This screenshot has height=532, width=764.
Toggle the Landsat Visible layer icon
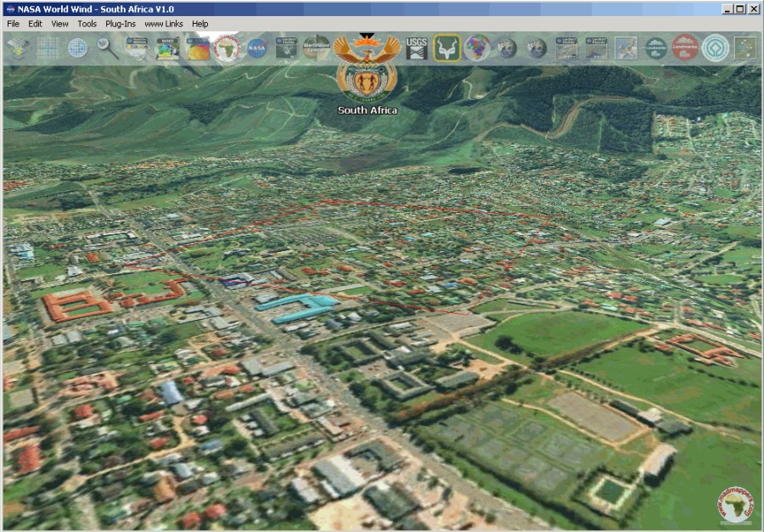[x=565, y=48]
